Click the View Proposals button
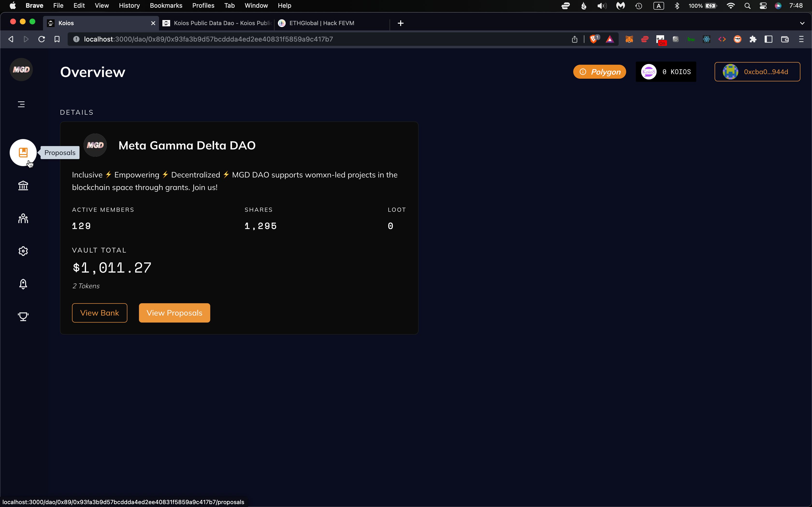812x507 pixels. [174, 312]
